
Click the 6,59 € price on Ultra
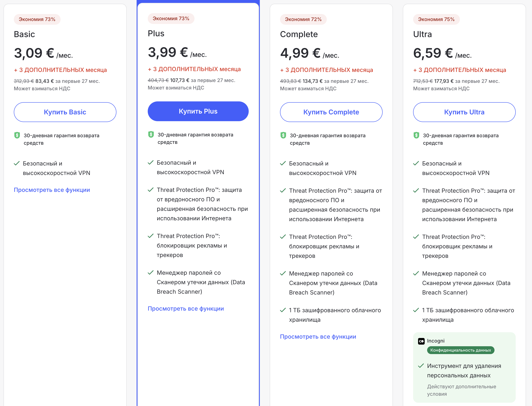[x=433, y=53]
